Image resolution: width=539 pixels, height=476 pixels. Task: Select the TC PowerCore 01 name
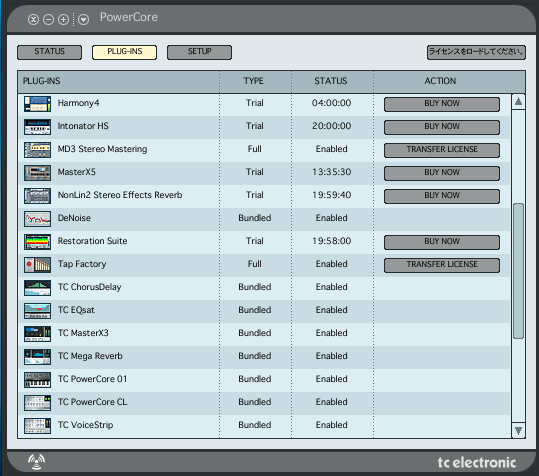coord(92,379)
